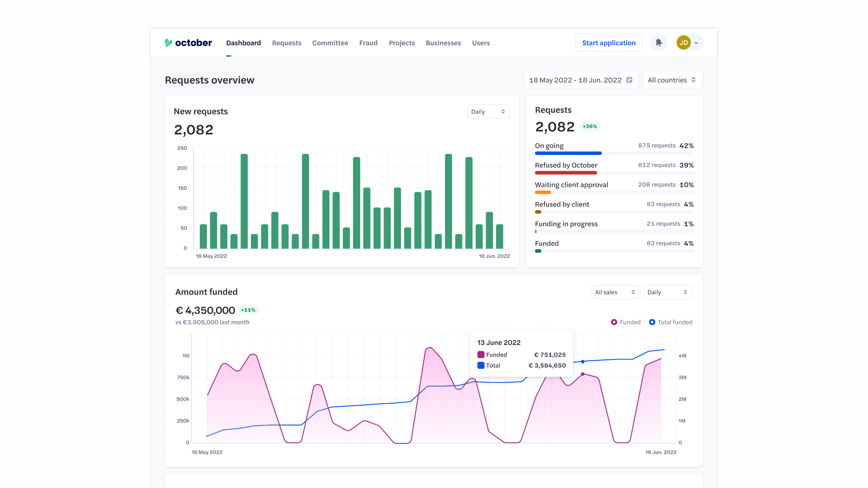
Task: Click the Start application button
Action: tap(609, 42)
